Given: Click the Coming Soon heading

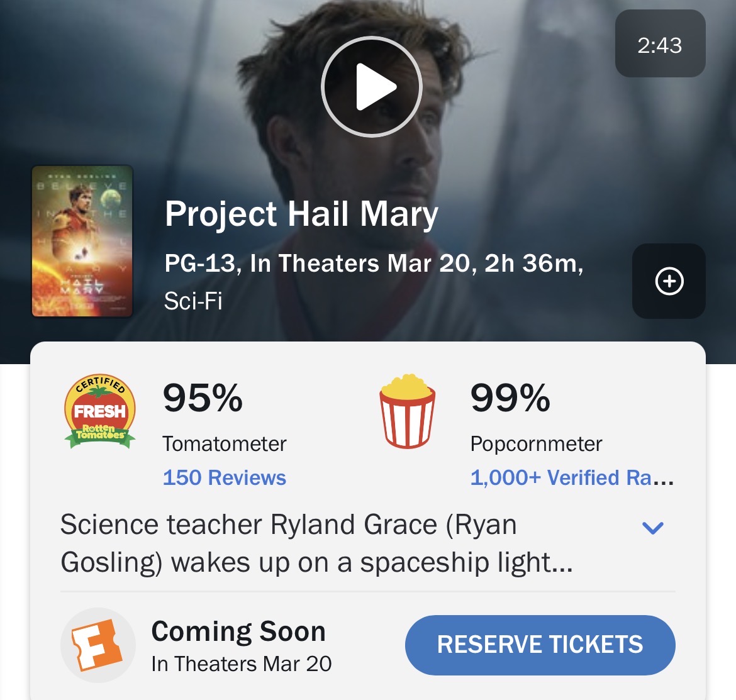Looking at the screenshot, I should [x=238, y=631].
